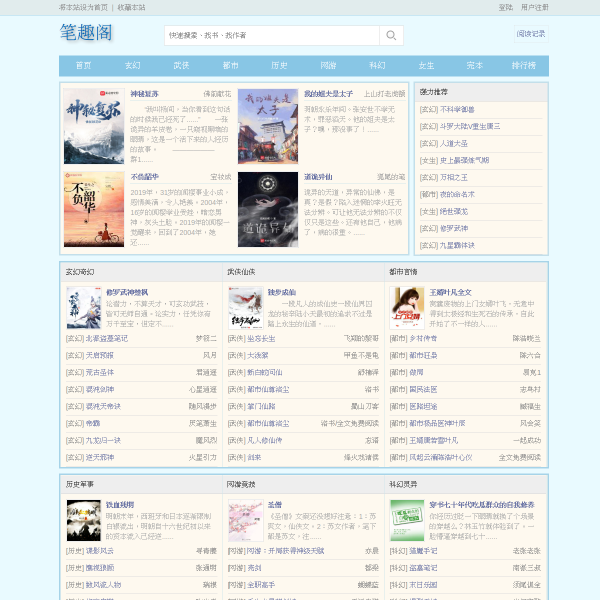This screenshot has width=600, height=600.
Task: Select the 排行榜 navigation tab
Action: click(524, 65)
